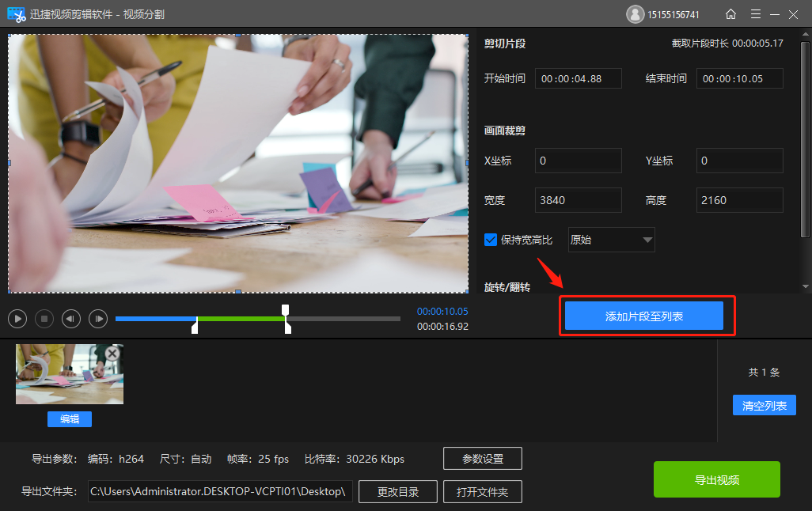Click the 旋转/翻转 section heading
This screenshot has height=511, width=812.
click(507, 287)
